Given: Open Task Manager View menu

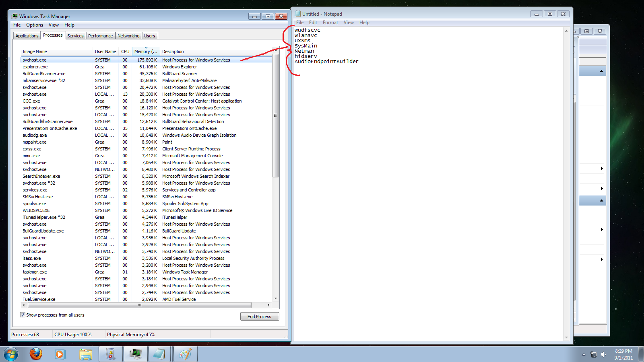Looking at the screenshot, I should point(54,25).
